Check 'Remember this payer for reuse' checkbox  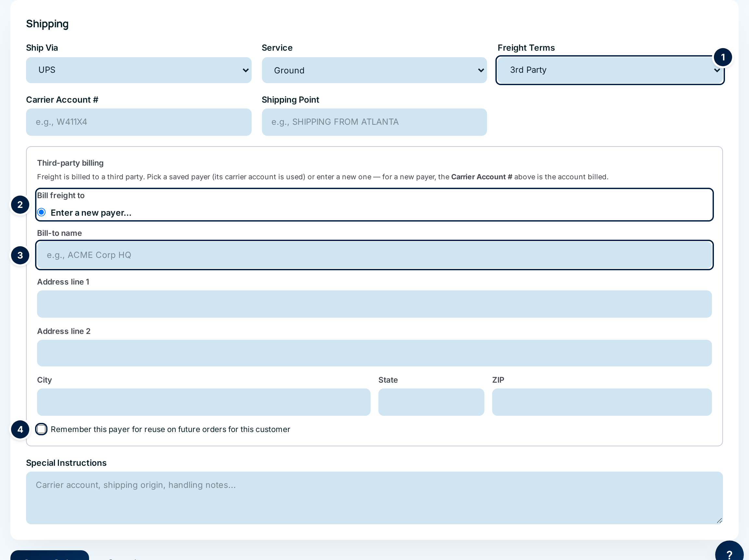click(41, 429)
